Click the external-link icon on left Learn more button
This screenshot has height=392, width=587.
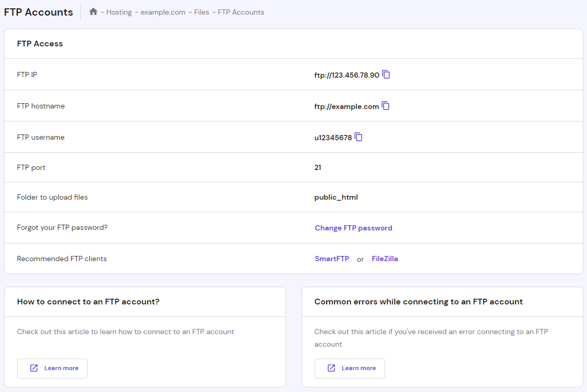coord(33,368)
